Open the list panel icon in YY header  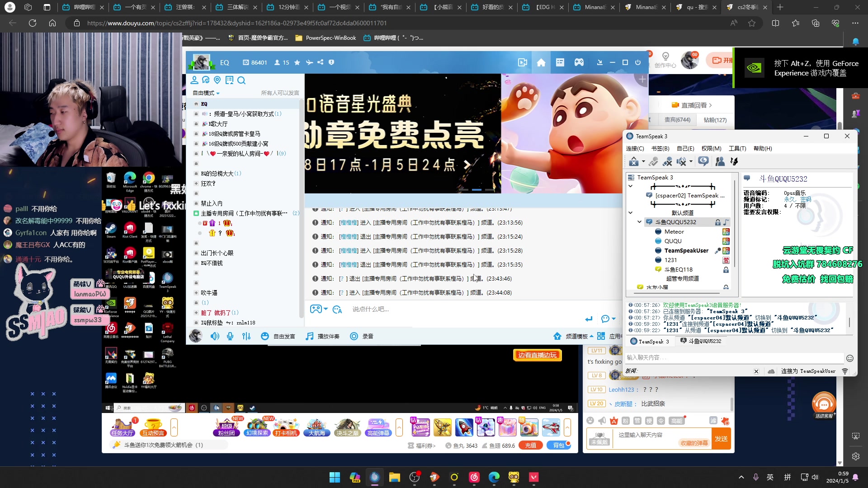(560, 63)
